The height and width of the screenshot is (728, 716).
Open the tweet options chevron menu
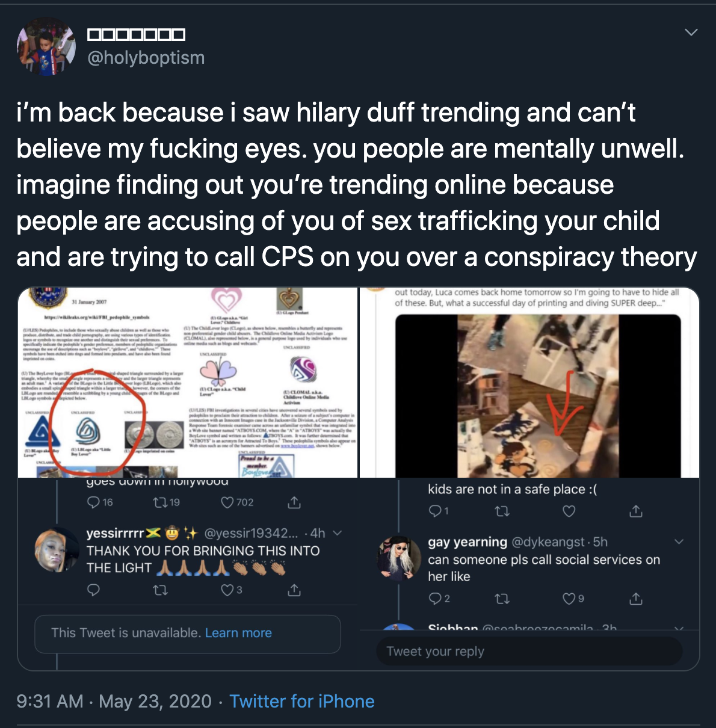[691, 32]
